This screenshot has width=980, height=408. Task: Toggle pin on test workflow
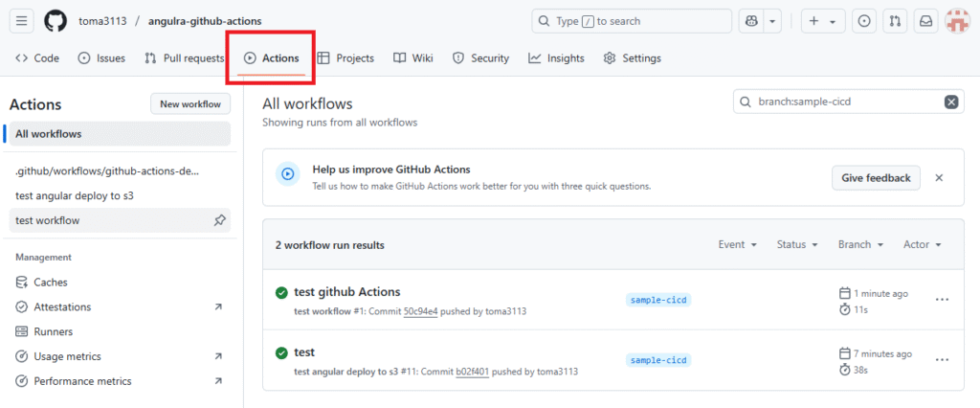coord(219,220)
